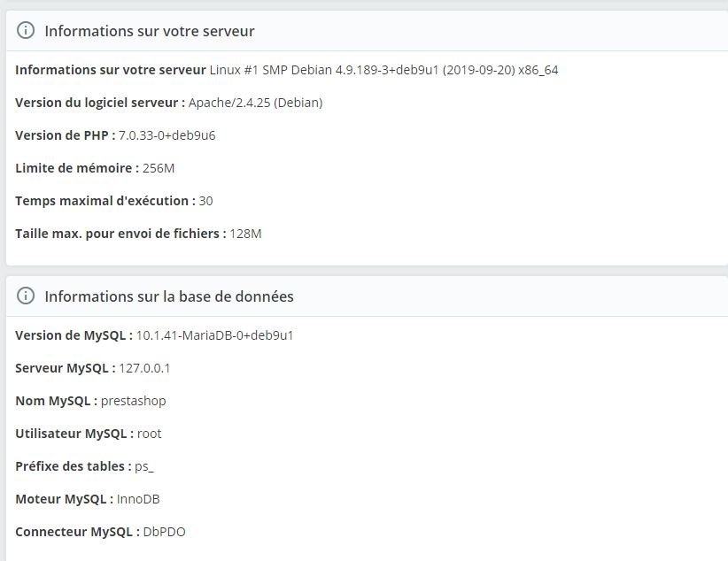Click the max execution time value 30

point(205,201)
